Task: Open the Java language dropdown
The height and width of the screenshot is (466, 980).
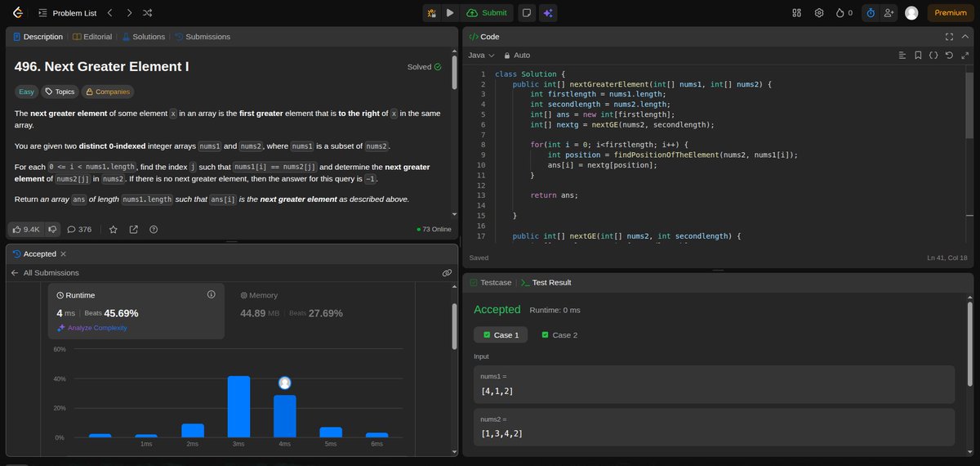Action: coord(481,55)
